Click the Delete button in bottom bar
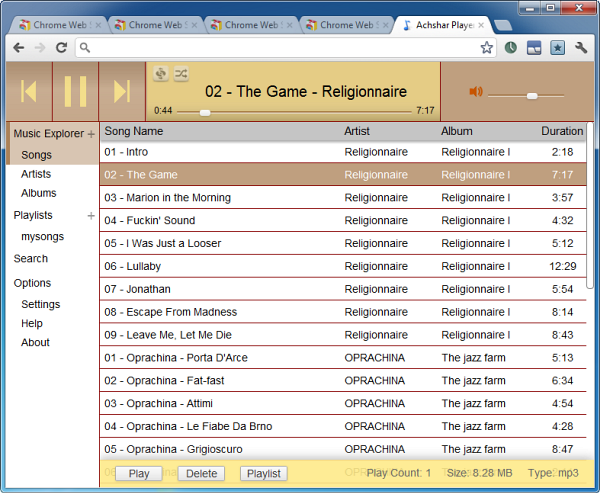 [201, 473]
